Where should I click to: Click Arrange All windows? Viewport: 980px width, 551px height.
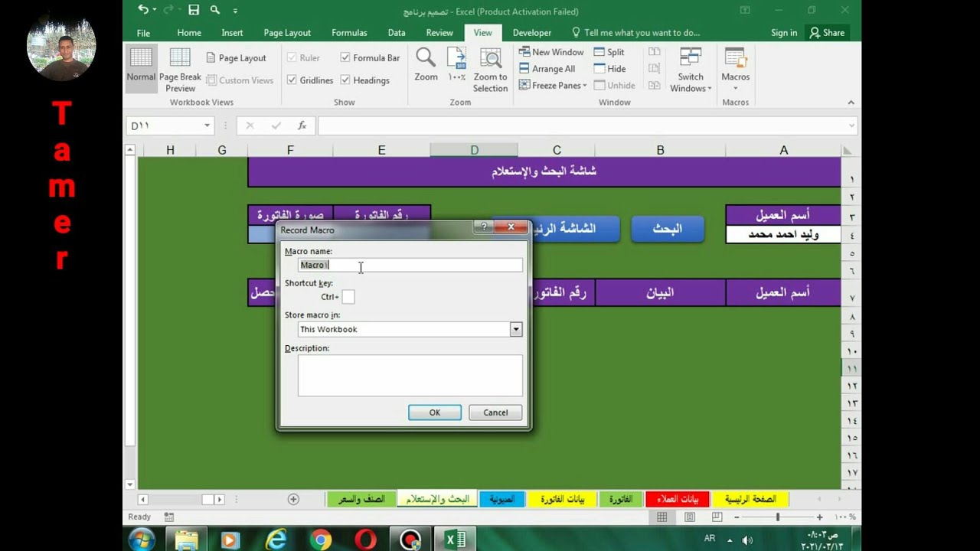tap(547, 69)
